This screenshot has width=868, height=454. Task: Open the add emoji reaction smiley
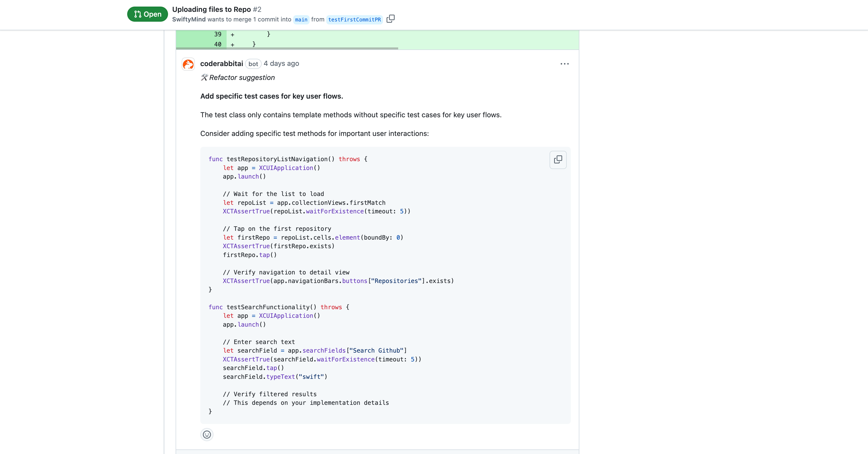pos(207,435)
